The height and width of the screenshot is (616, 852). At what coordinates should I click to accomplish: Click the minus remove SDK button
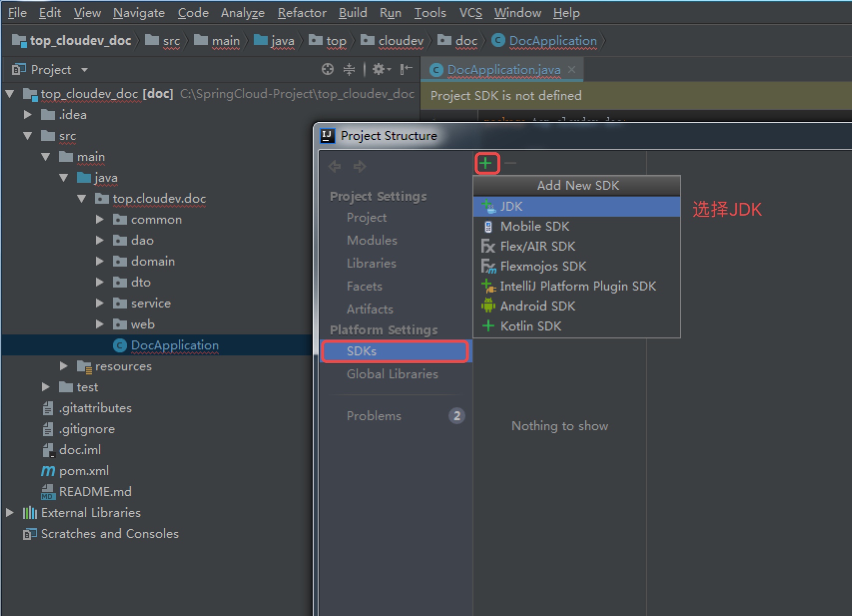(510, 163)
